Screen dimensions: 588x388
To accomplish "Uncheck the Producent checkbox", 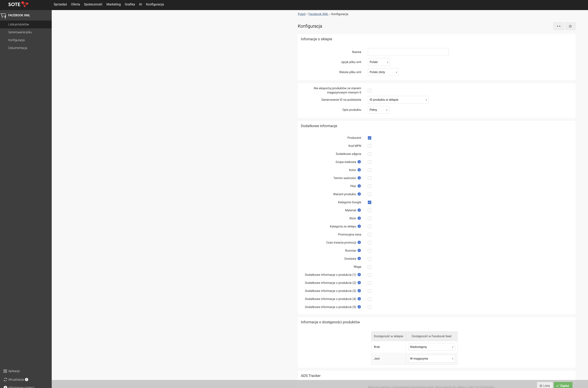I will coord(369,138).
